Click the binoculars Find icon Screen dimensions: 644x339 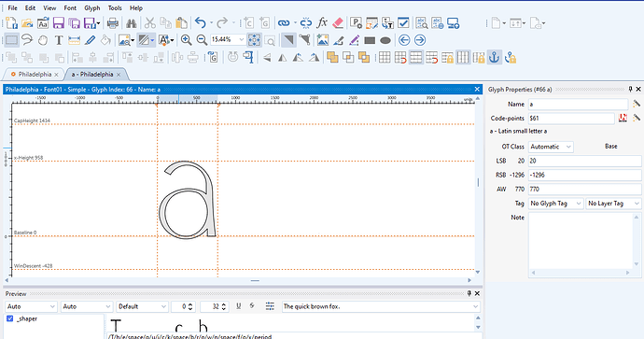(x=132, y=23)
